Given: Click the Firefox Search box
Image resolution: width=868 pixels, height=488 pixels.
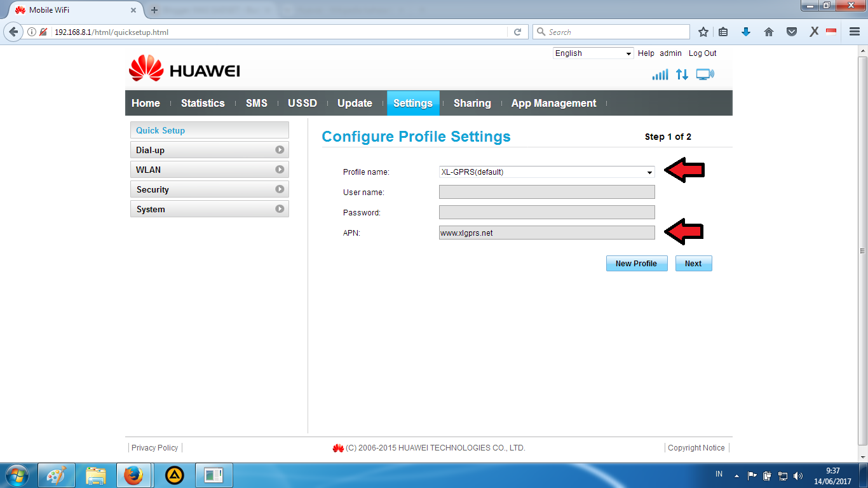Looking at the screenshot, I should pos(611,32).
